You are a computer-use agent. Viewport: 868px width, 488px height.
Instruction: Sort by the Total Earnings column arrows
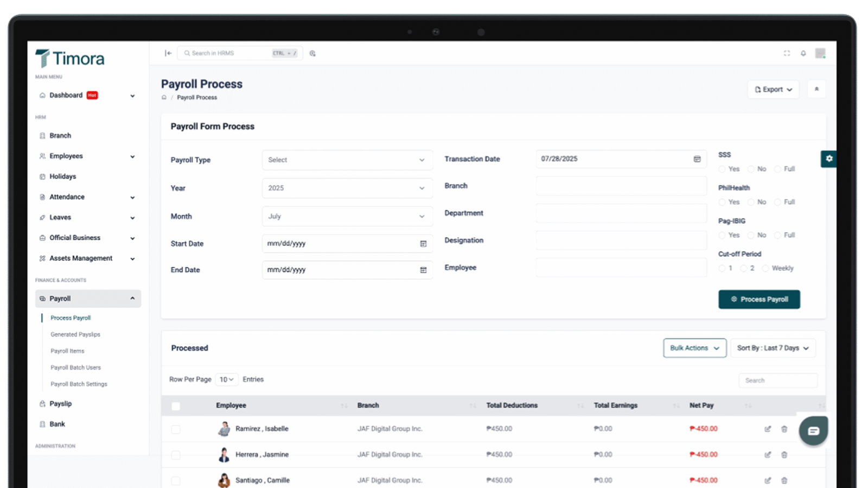(676, 406)
